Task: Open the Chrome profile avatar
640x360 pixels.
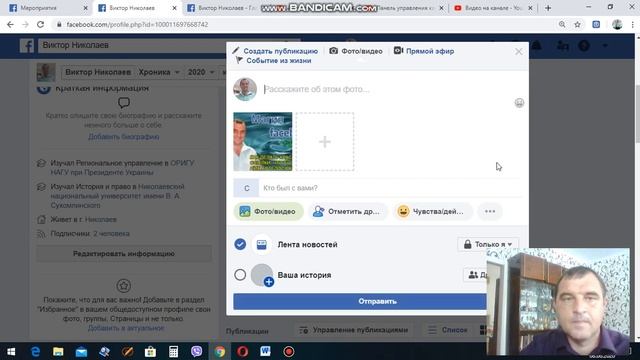Action: click(x=617, y=24)
